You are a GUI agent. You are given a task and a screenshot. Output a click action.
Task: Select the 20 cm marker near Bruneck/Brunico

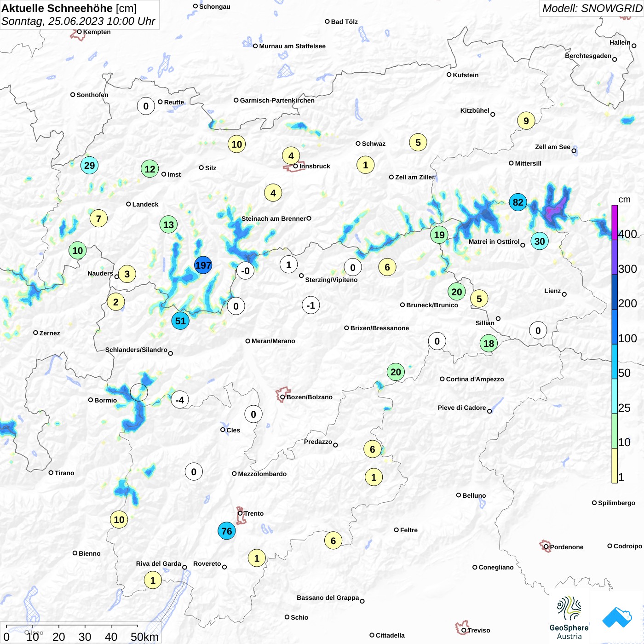tap(456, 292)
